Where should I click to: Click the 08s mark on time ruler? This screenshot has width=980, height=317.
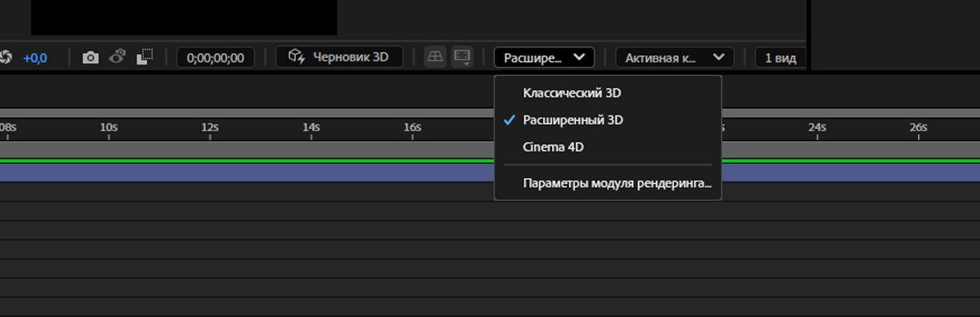(8, 127)
